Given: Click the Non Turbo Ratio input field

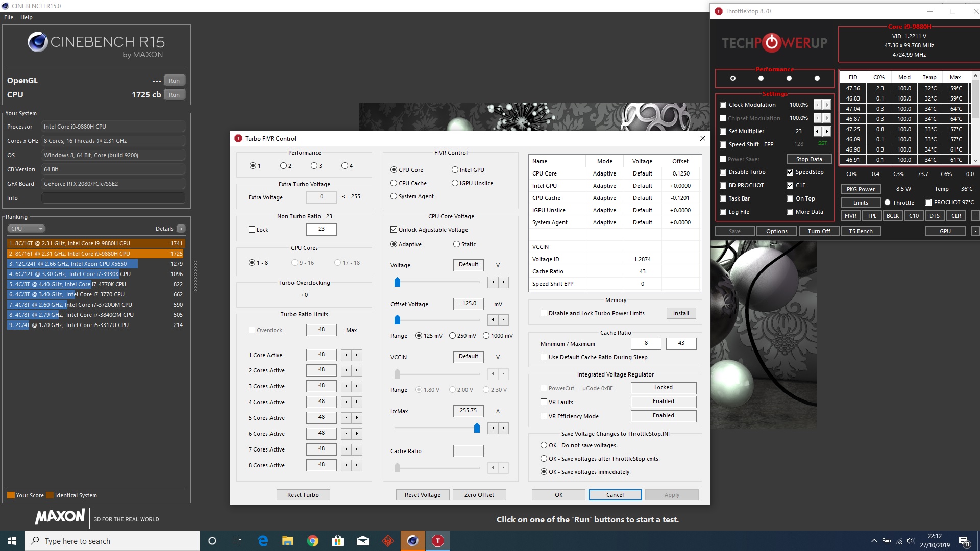Looking at the screenshot, I should coord(321,229).
